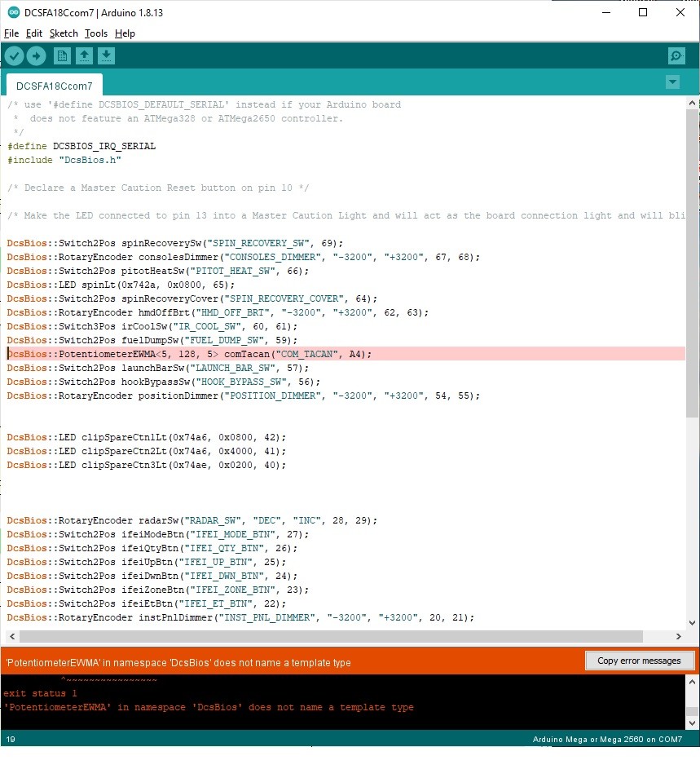The width and height of the screenshot is (700, 769).
Task: Click the consolesDimmer RotaryEncoder line
Action: (x=244, y=257)
